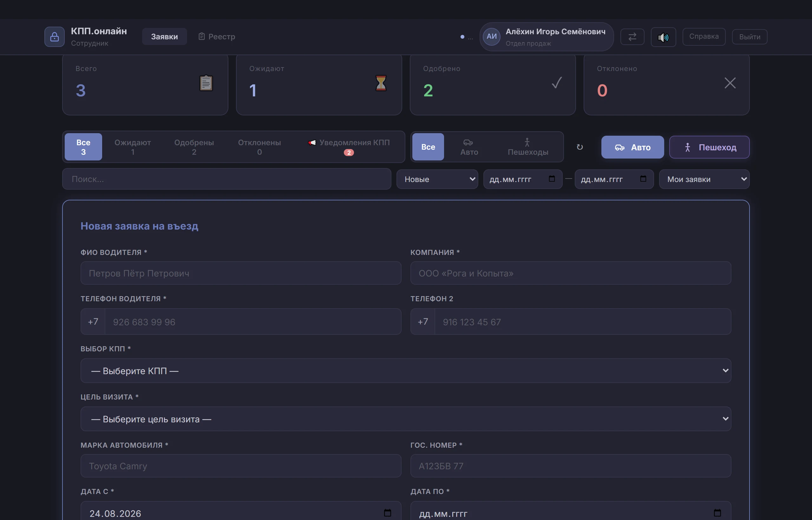812x520 pixels.
Task: Open calendar icon in Дата с field
Action: [387, 513]
